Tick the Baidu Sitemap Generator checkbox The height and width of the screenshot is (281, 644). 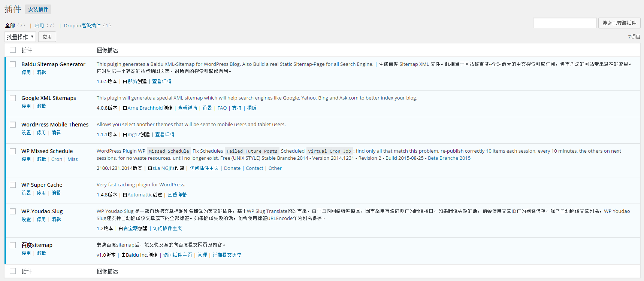click(13, 64)
